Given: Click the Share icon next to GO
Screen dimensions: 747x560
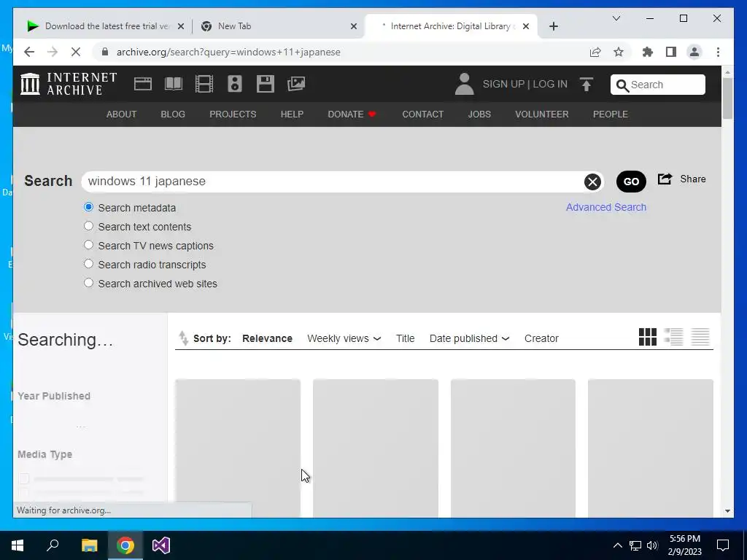Looking at the screenshot, I should coord(665,179).
